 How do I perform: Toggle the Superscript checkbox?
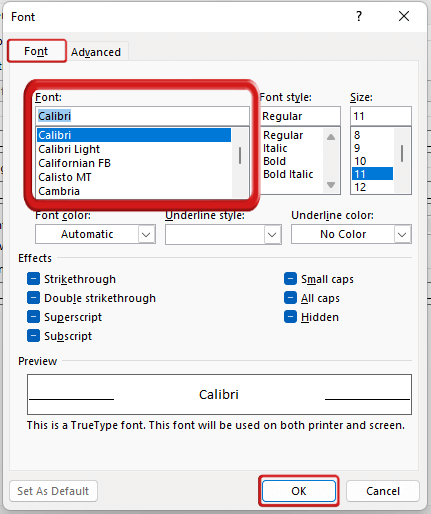[33, 317]
